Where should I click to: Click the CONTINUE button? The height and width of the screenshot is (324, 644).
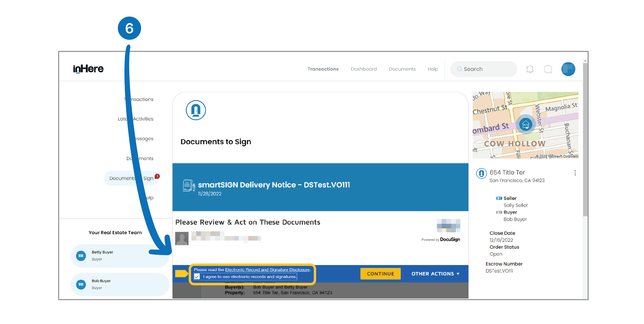pyautogui.click(x=380, y=274)
